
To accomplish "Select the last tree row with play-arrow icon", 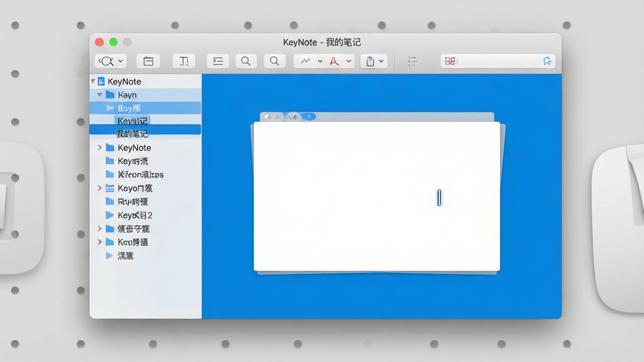I will [x=146, y=256].
